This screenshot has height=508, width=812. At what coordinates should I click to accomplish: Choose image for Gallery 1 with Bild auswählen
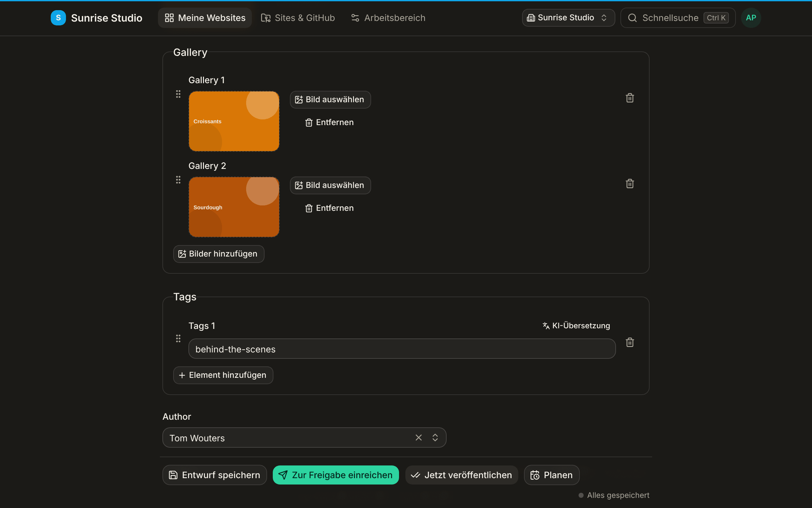(x=330, y=100)
